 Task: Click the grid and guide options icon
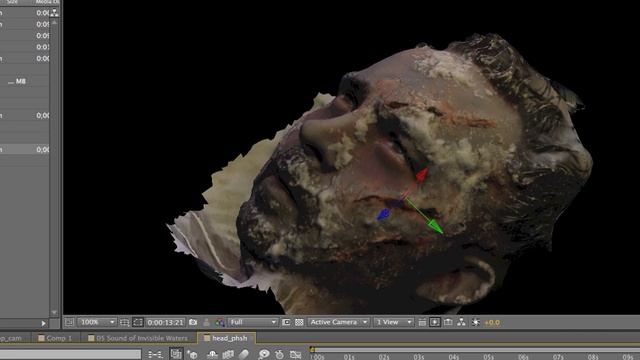coord(124,322)
